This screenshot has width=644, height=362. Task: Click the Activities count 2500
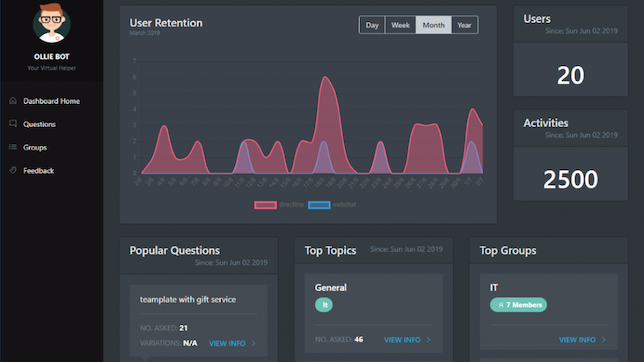coord(570,180)
